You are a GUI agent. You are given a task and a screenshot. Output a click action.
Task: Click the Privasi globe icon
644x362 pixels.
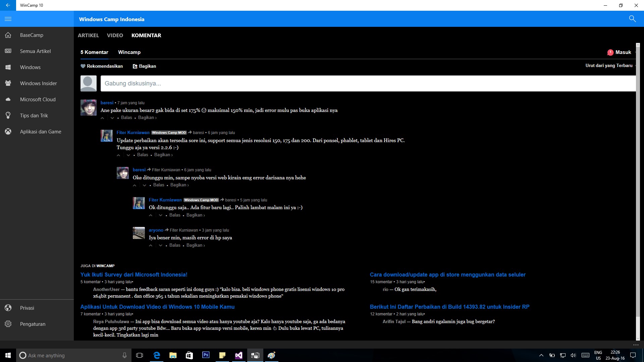pyautogui.click(x=8, y=308)
